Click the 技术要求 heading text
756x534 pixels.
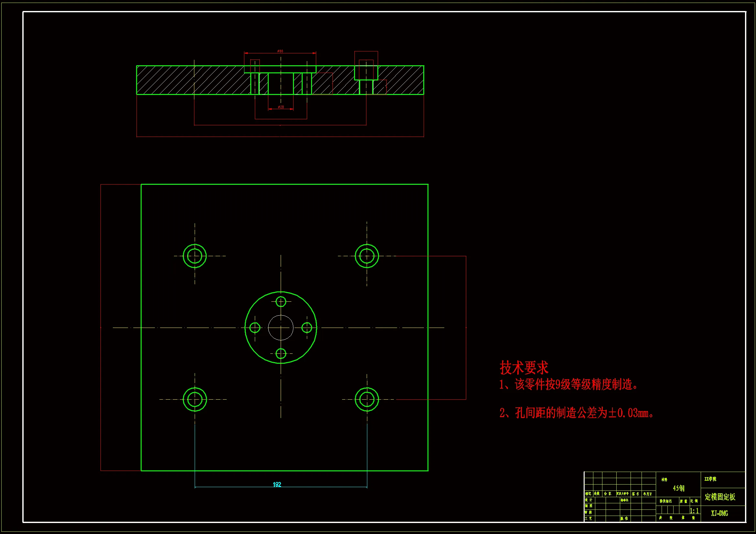(524, 368)
